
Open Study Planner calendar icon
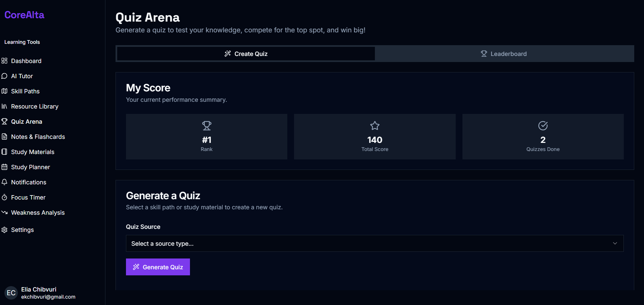click(4, 167)
